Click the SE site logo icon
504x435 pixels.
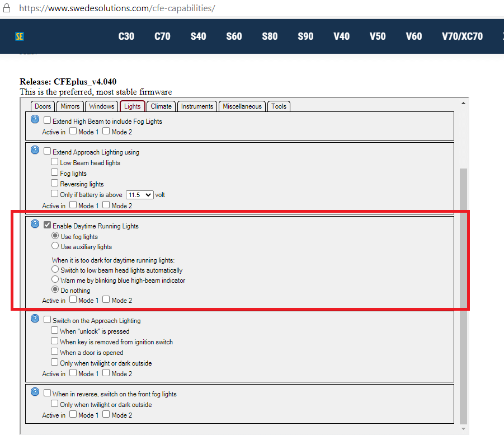(19, 36)
